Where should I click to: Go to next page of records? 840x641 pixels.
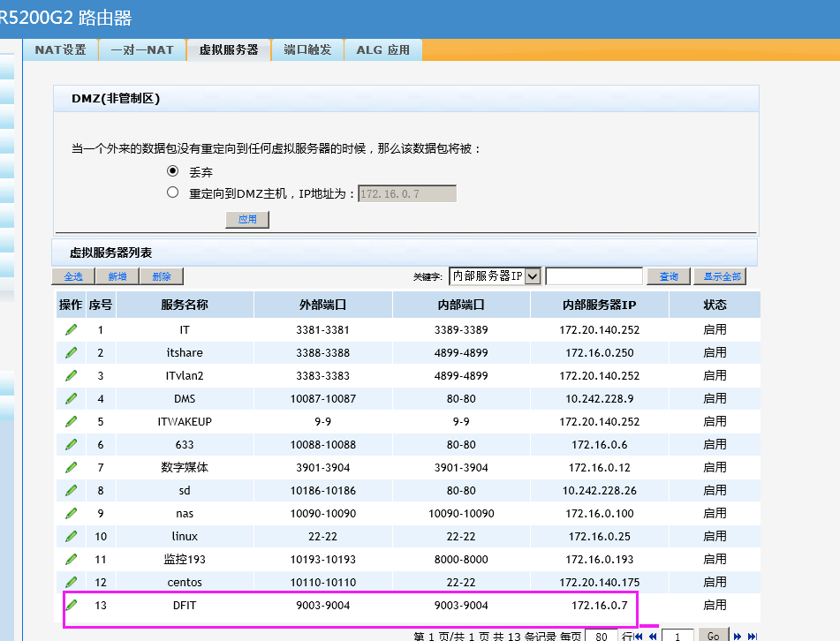pyautogui.click(x=738, y=636)
